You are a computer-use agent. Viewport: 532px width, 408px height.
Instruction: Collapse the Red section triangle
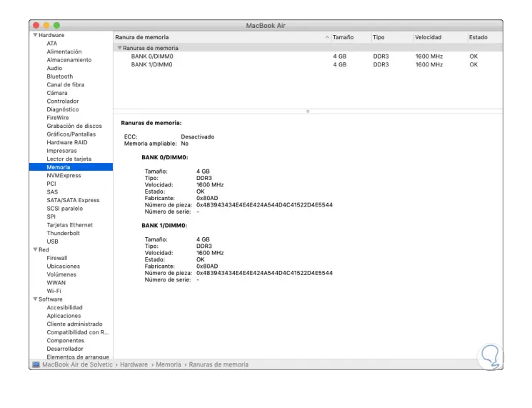click(35, 249)
